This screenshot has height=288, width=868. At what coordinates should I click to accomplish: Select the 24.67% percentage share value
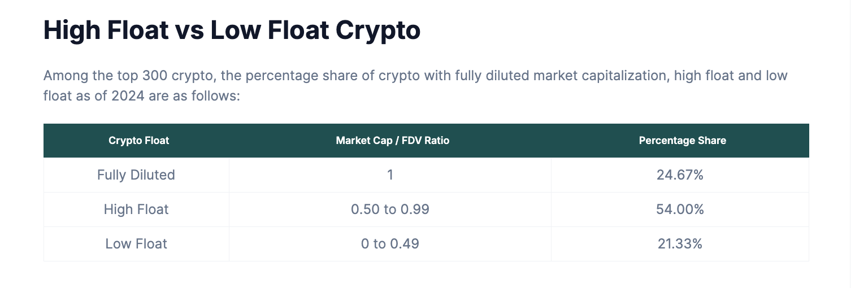point(680,175)
